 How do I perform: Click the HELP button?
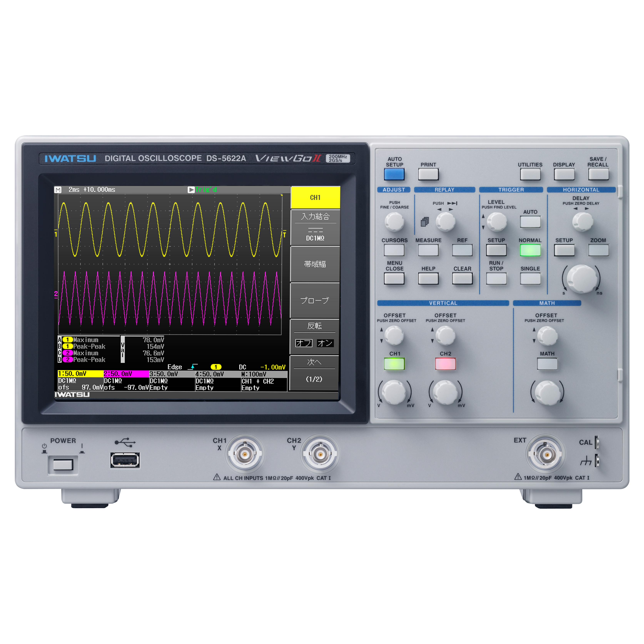pyautogui.click(x=428, y=278)
